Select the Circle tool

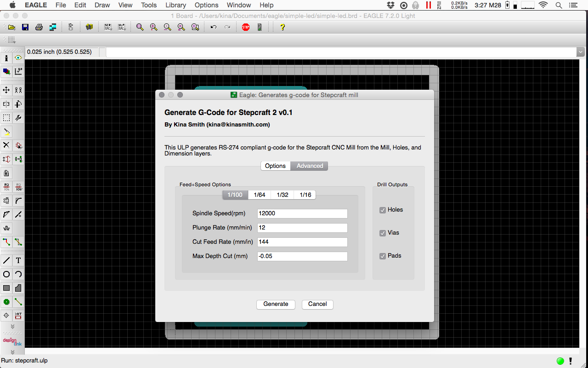[6, 274]
